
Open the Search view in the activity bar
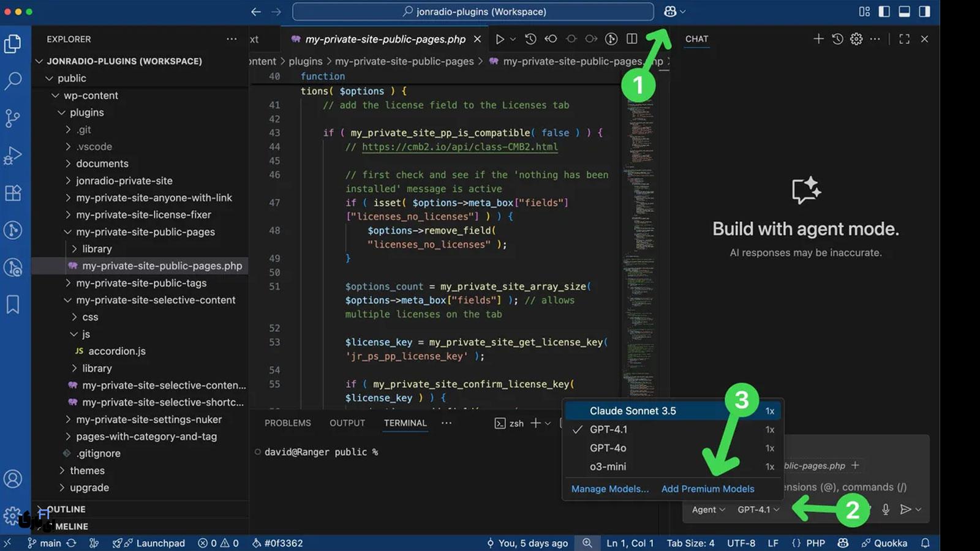(x=13, y=81)
